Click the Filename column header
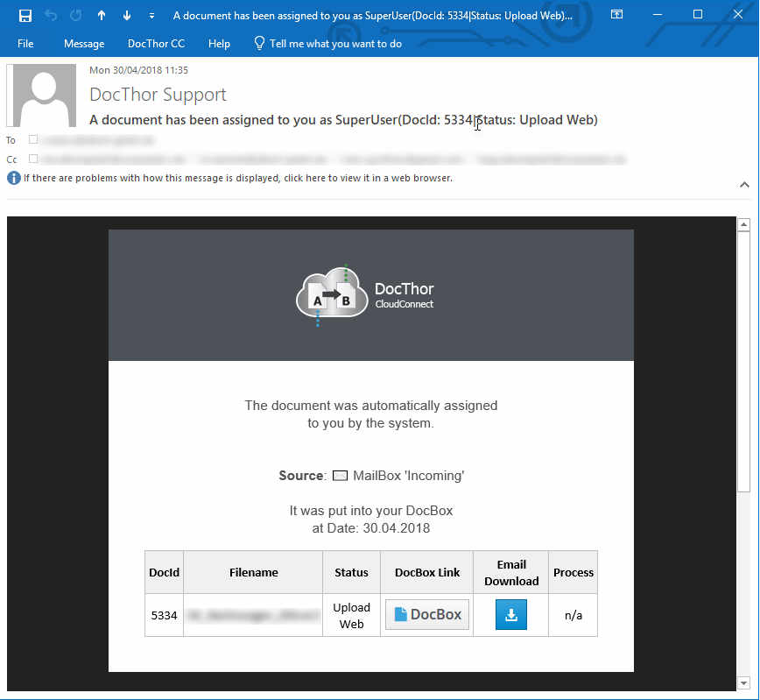Screen dimensions: 760x700 [253, 572]
